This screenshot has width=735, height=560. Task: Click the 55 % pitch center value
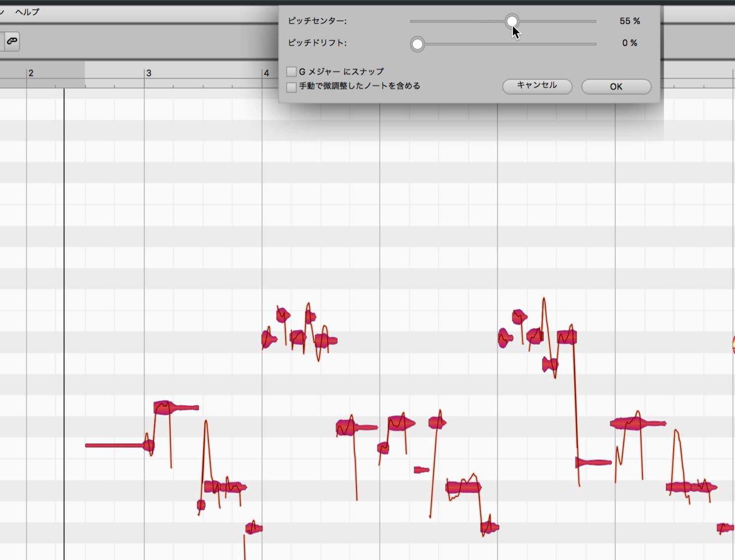click(x=630, y=21)
